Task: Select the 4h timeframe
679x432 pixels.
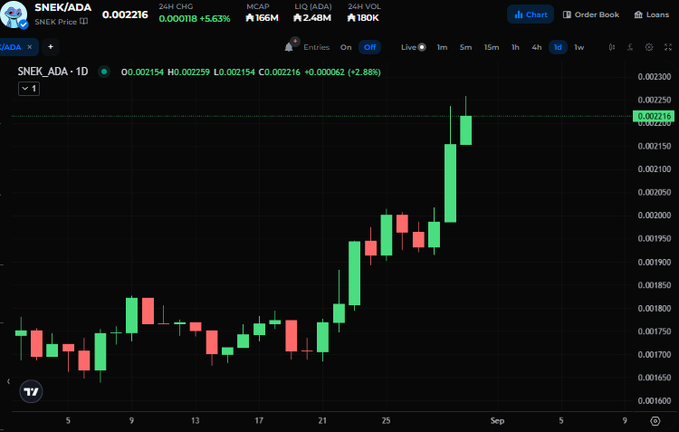Action: (537, 47)
